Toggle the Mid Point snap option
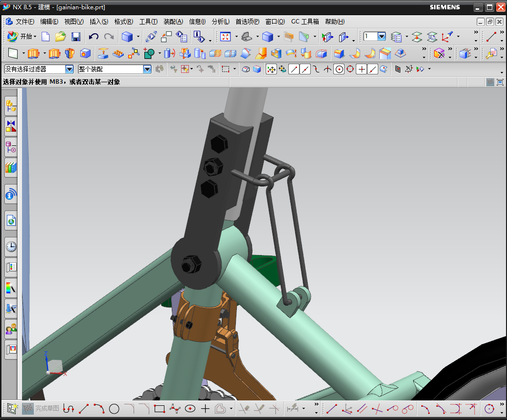 click(305, 69)
